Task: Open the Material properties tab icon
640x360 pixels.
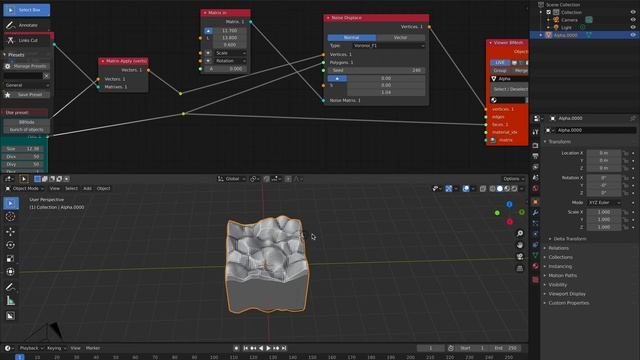Action: tap(535, 266)
